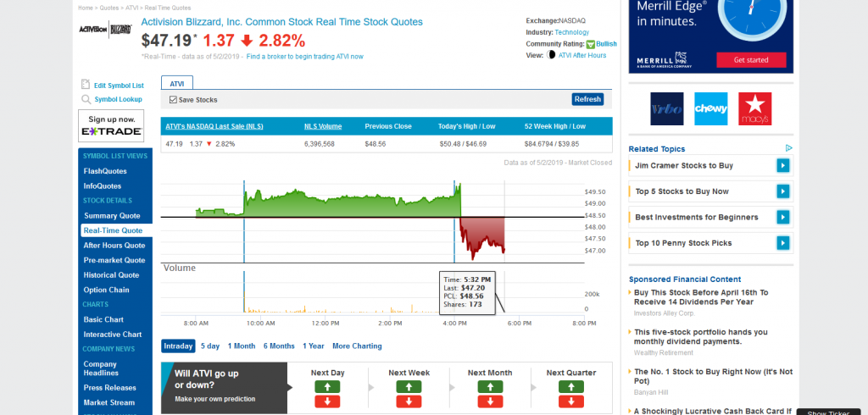The width and height of the screenshot is (868, 415).
Task: Click the 9:30 AM market open marker
Action: click(244, 221)
